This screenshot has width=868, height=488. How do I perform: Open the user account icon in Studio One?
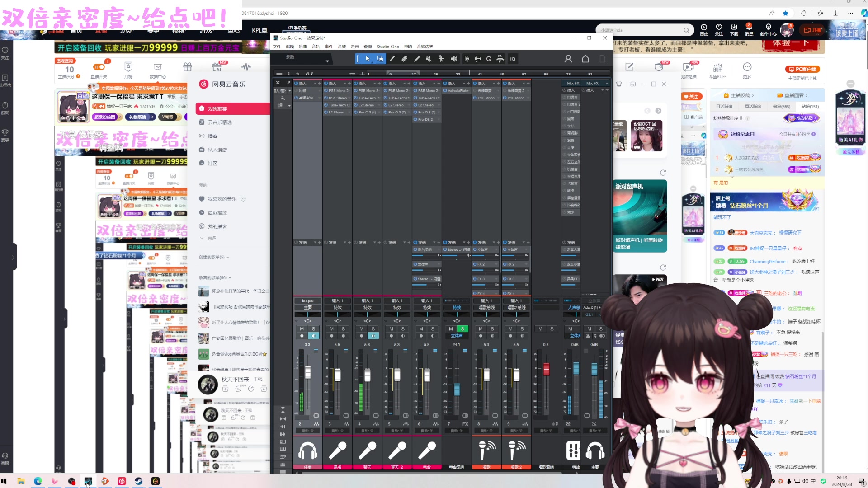(568, 59)
